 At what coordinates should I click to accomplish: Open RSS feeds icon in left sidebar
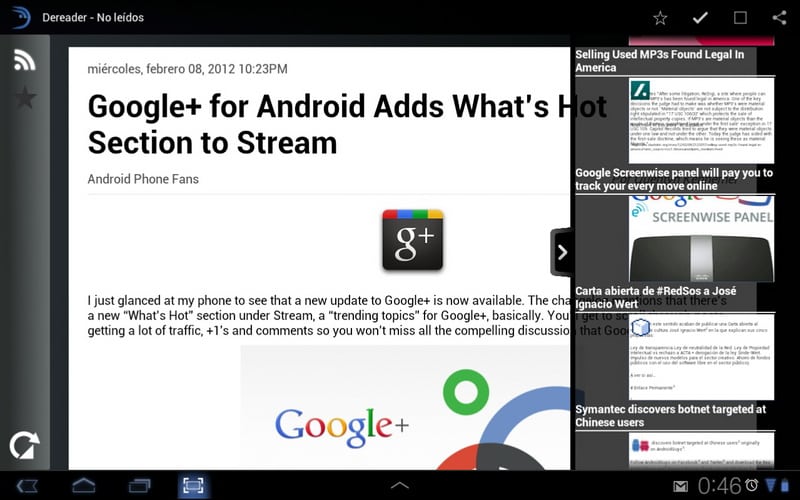[24, 60]
